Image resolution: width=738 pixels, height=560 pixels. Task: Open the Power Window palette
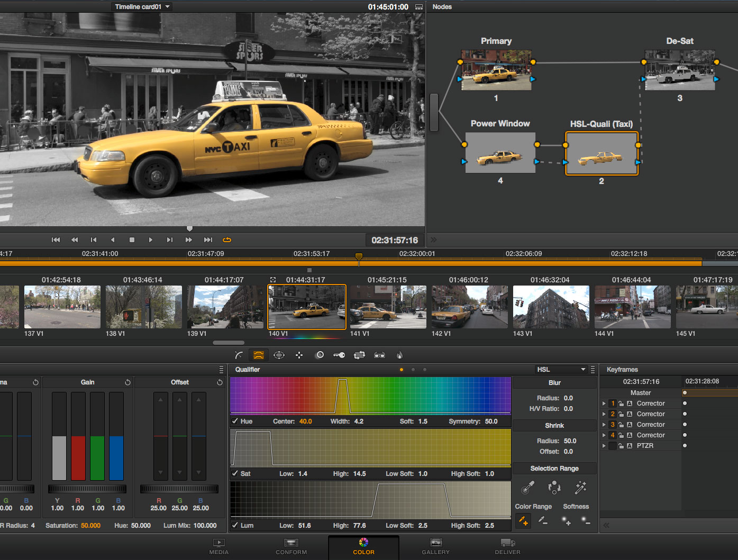279,355
